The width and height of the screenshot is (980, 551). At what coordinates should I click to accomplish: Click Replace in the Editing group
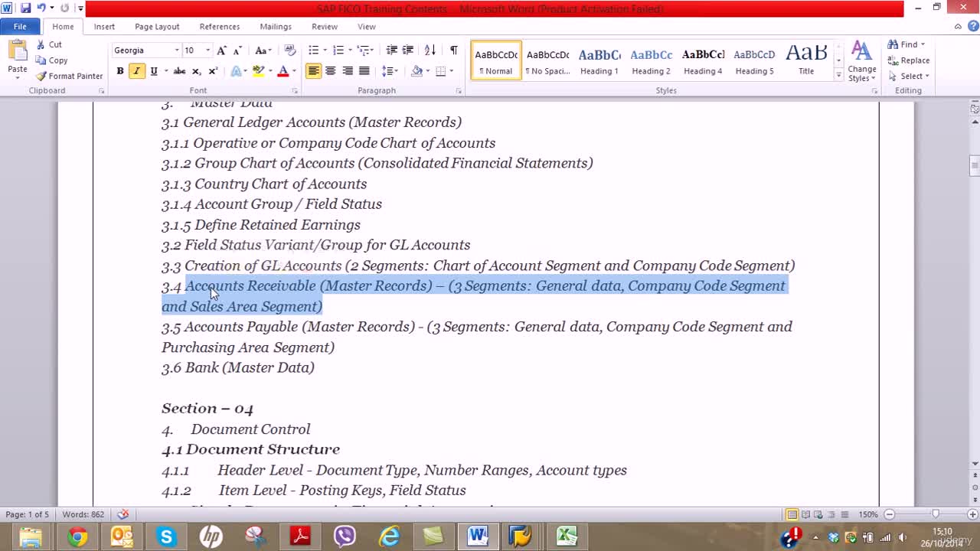point(909,60)
